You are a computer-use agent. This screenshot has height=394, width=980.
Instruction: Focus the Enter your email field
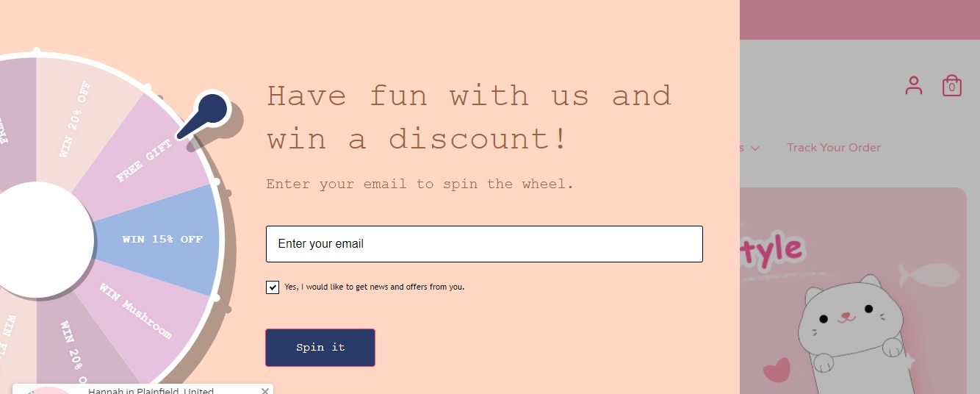tap(484, 244)
